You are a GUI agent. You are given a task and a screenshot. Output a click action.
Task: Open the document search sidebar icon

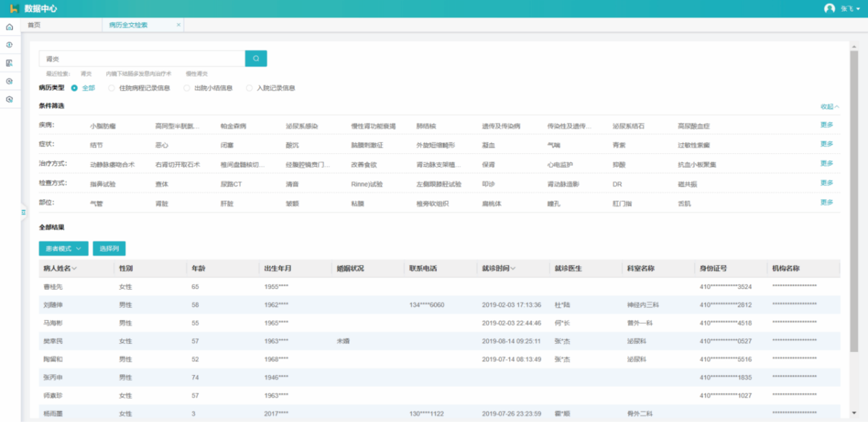click(x=9, y=63)
